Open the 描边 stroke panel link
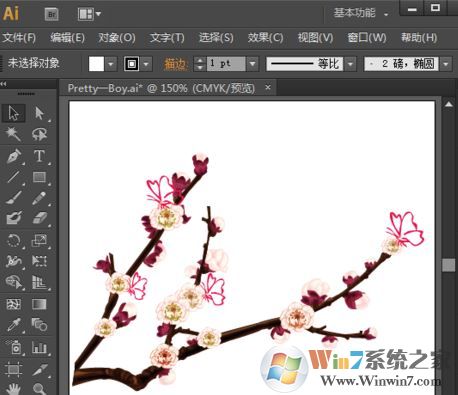 tap(175, 63)
